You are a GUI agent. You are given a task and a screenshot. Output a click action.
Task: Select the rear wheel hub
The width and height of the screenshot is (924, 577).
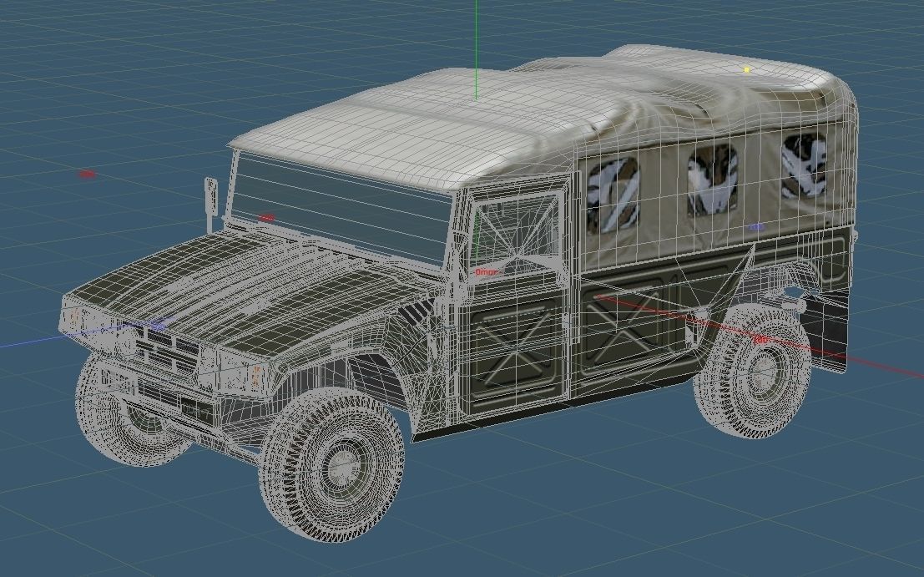765,372
